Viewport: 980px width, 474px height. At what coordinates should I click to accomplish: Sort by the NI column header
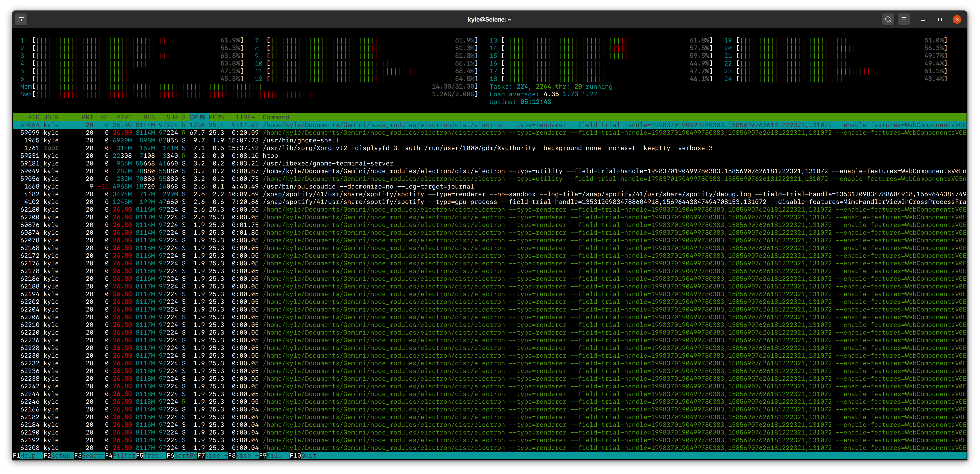point(105,117)
